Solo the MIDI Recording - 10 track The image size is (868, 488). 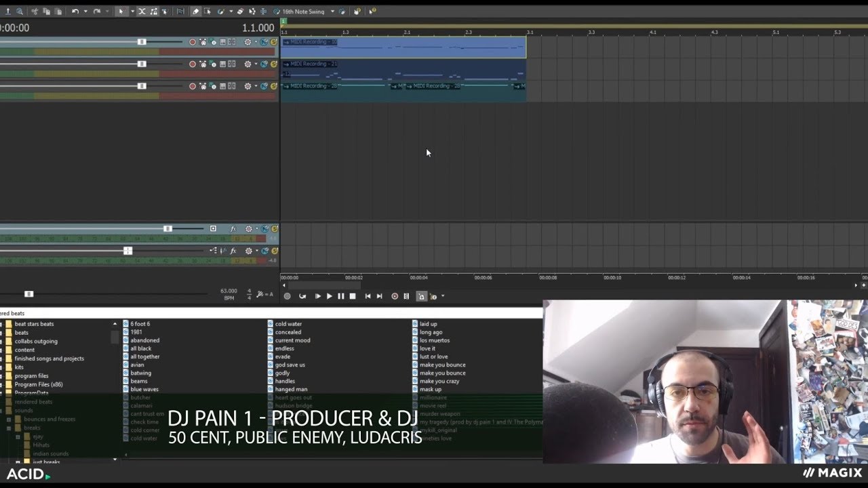click(x=274, y=42)
